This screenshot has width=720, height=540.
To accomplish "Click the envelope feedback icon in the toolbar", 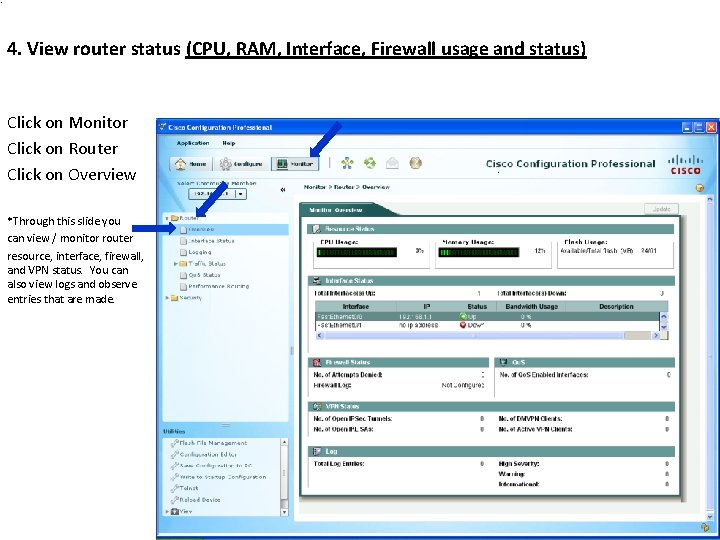I will pos(392,163).
